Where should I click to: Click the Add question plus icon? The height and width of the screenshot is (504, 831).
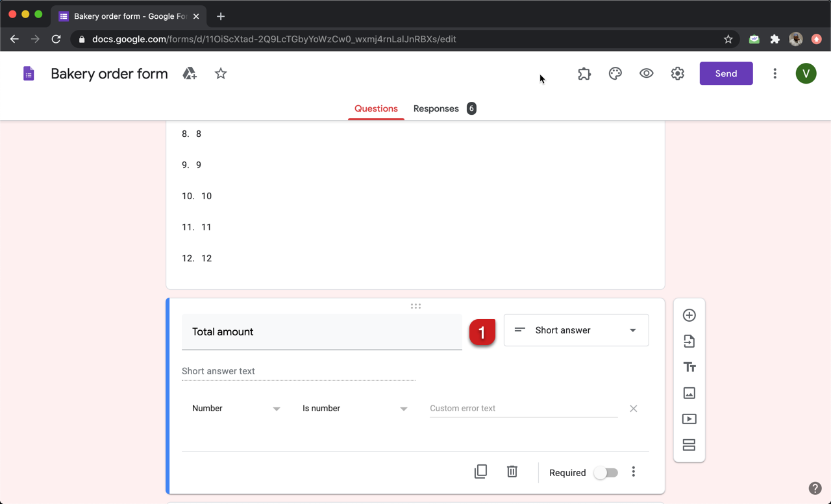point(689,315)
